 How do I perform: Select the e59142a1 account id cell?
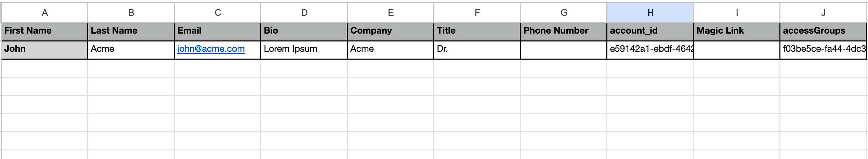(650, 49)
